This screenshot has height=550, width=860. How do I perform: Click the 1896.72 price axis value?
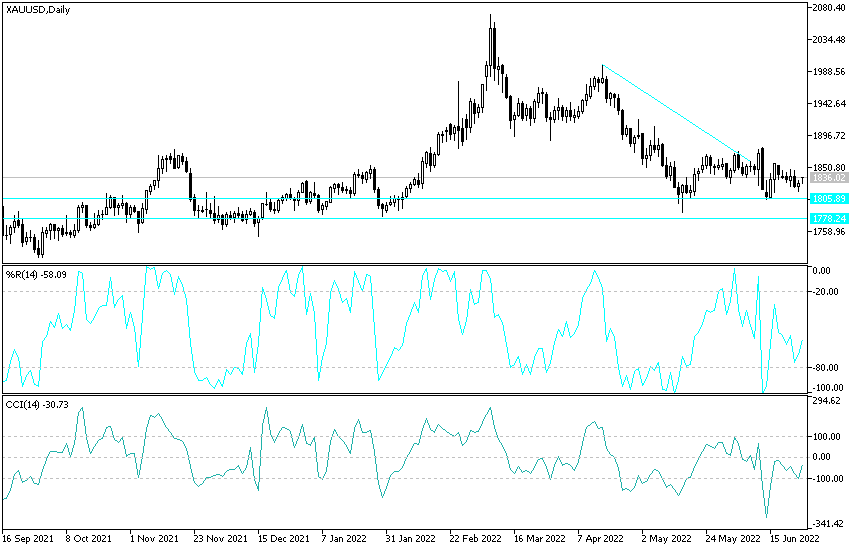830,135
